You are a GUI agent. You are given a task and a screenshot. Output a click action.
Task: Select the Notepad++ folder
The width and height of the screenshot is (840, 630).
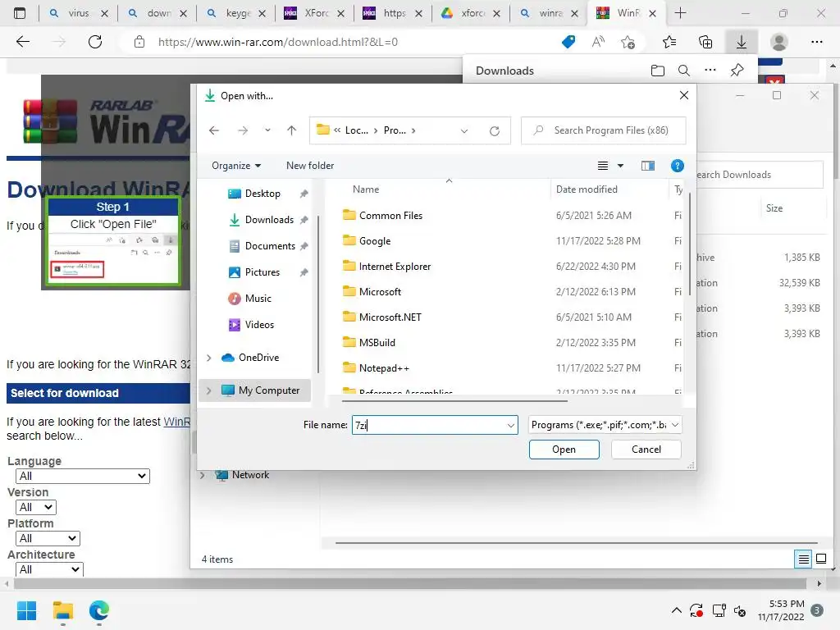pyautogui.click(x=384, y=368)
